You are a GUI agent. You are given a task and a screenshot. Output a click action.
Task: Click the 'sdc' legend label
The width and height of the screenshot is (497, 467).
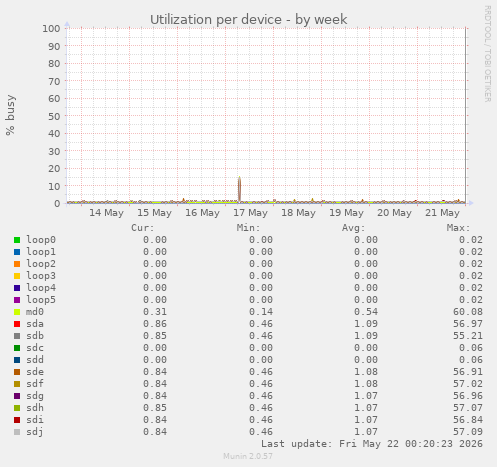click(35, 348)
